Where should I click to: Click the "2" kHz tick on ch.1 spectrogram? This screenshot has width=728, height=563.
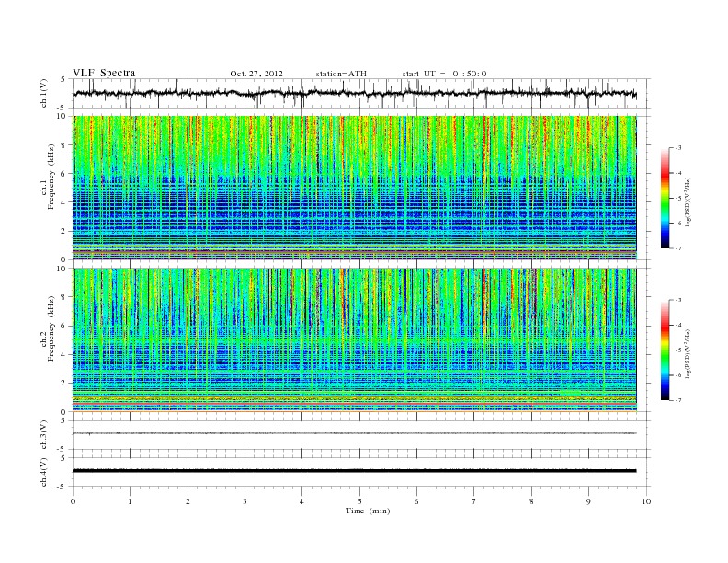(x=63, y=231)
